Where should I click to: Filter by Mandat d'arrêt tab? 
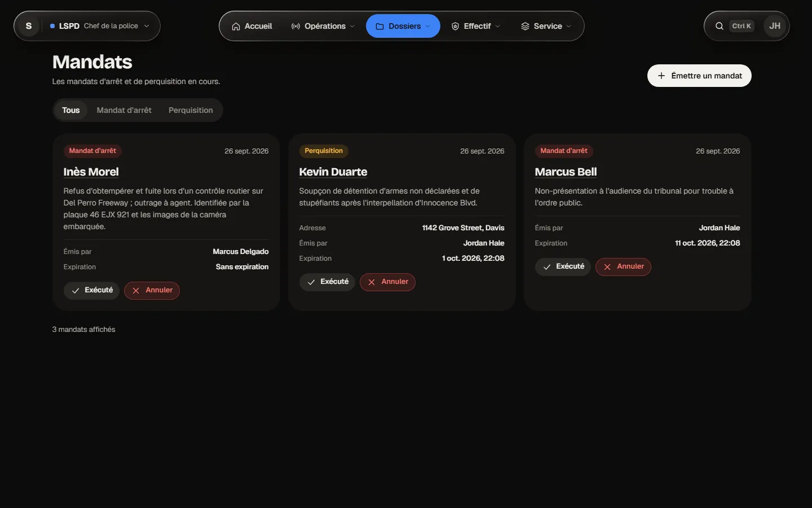pos(124,110)
